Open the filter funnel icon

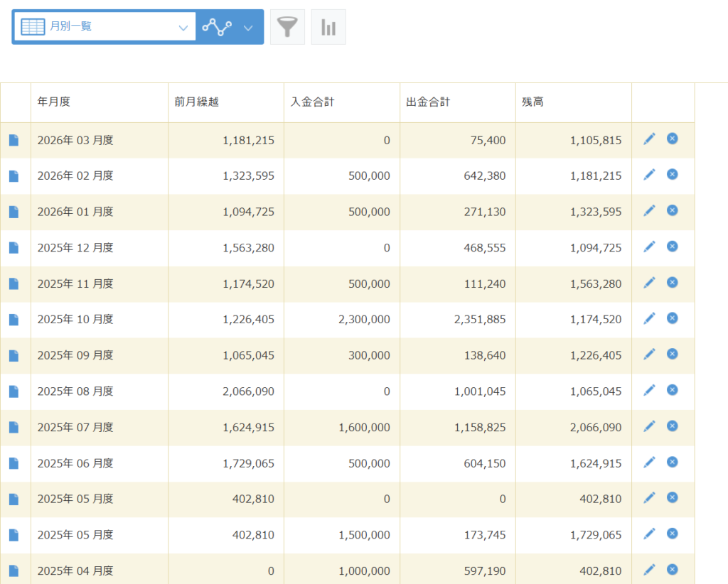click(287, 27)
